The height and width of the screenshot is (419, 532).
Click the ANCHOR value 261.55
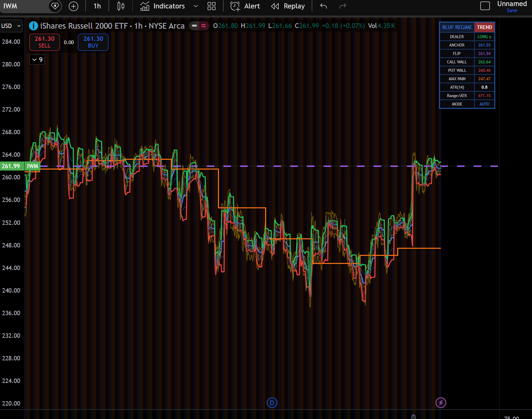point(484,45)
